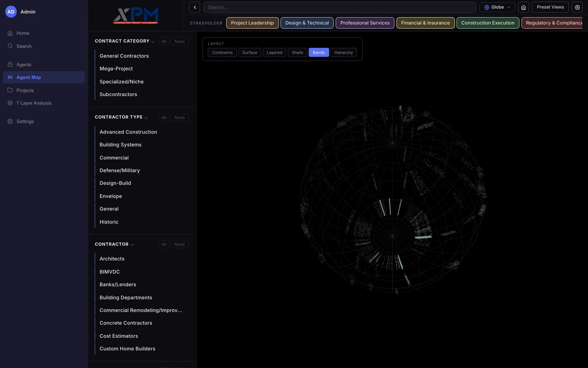588x368 pixels.
Task: Select None in Contractor section
Action: [x=179, y=244]
